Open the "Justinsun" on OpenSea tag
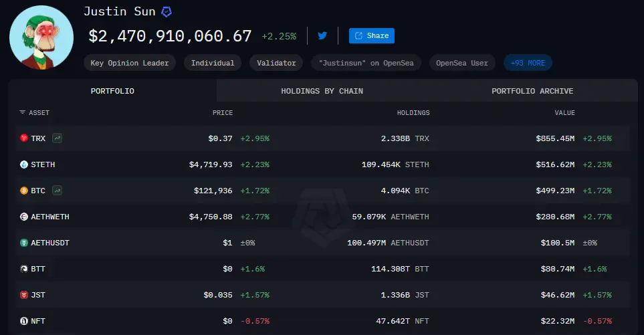 pyautogui.click(x=366, y=63)
